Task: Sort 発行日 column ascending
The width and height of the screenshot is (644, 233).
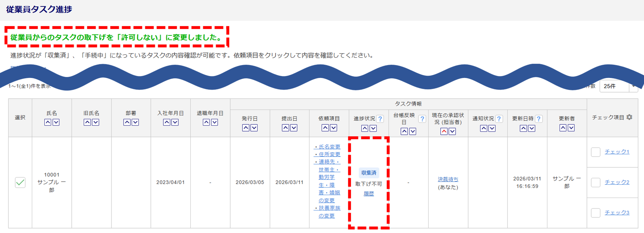Action: coord(246,128)
